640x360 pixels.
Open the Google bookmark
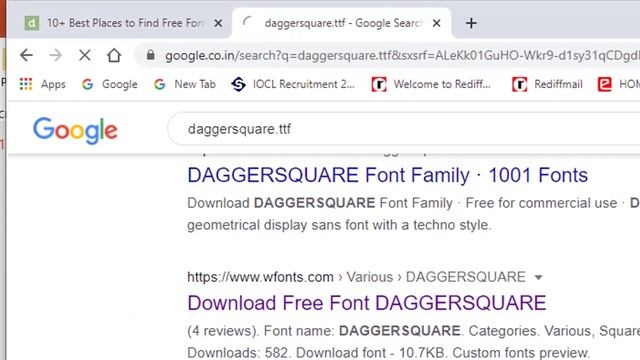pos(109,84)
